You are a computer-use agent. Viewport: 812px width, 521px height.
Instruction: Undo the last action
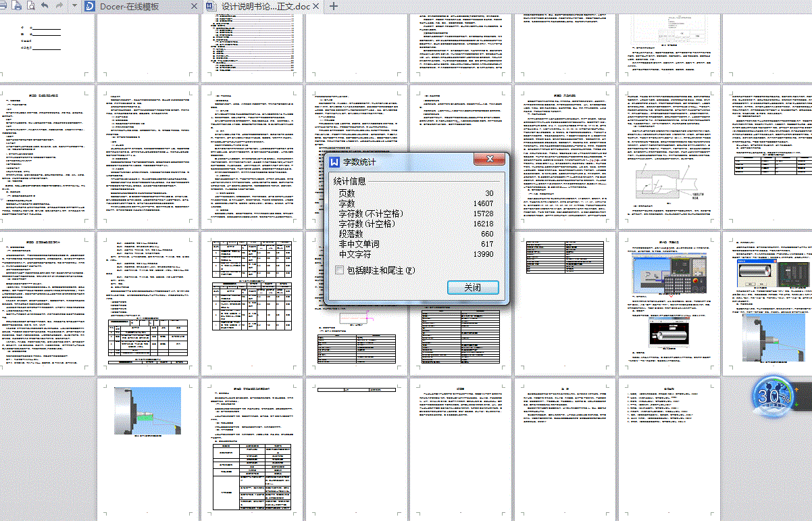45,6
